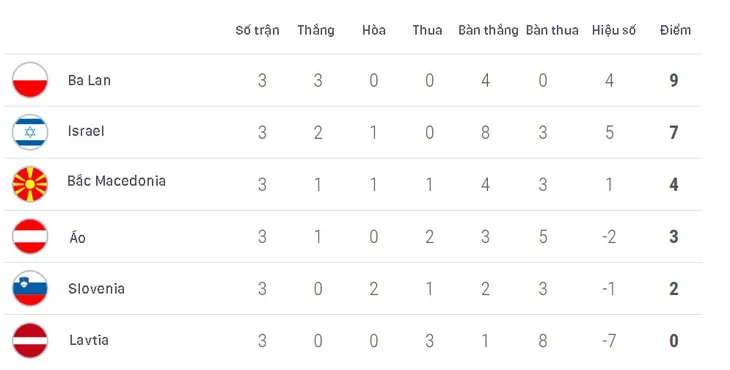This screenshot has width=730, height=370.
Task: Sort by the Bàn thua column header
Action: pos(553,30)
